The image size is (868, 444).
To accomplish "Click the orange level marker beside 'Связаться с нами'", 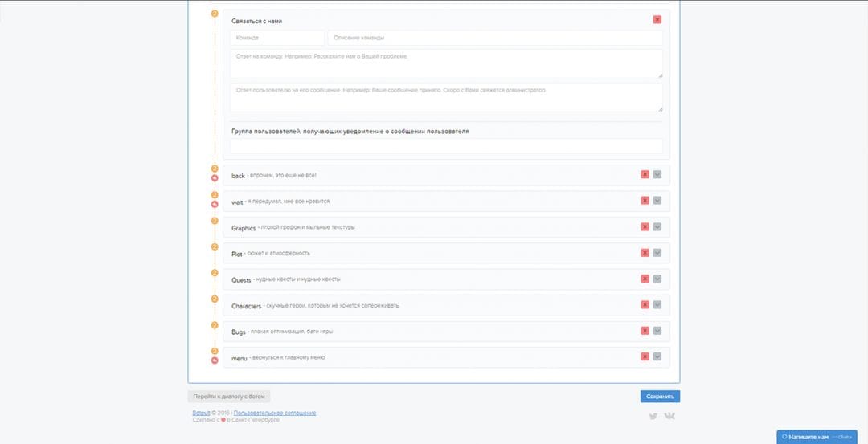I will pos(215,14).
